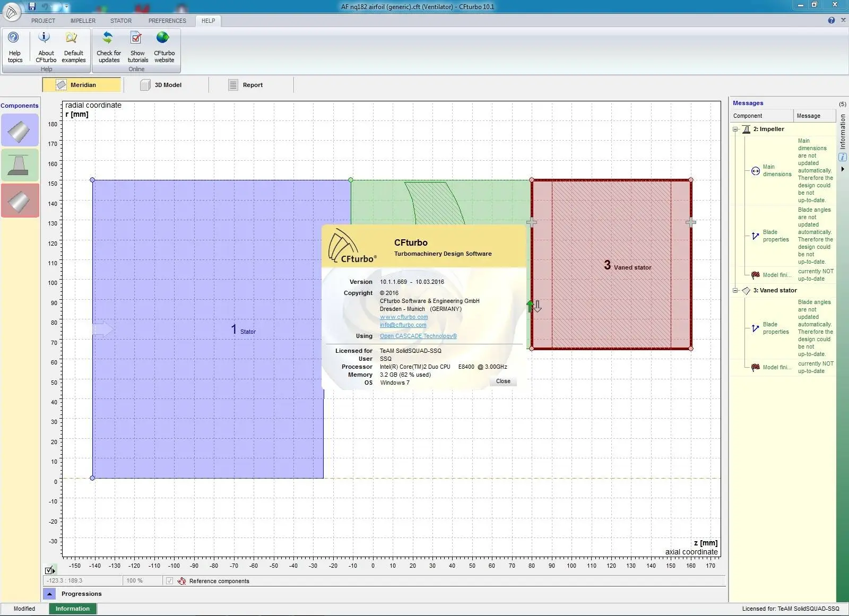The image size is (849, 616).
Task: Toggle the Reference components checkbox
Action: coord(169,581)
